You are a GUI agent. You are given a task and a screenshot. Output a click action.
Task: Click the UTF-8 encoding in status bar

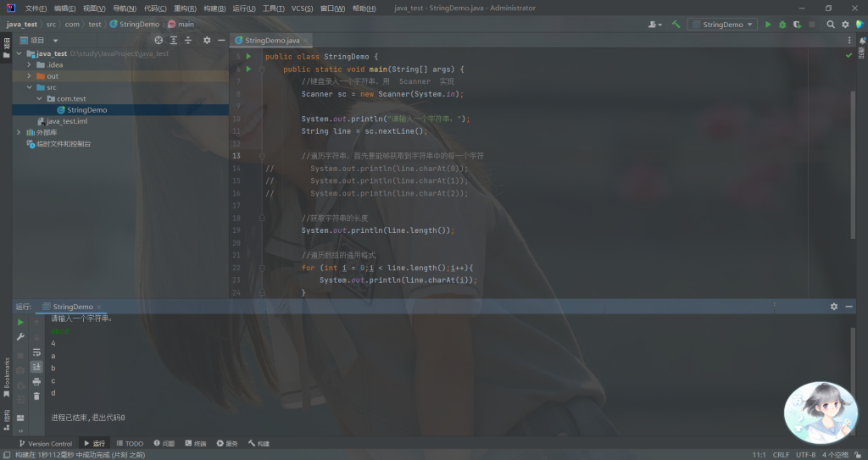(805, 455)
